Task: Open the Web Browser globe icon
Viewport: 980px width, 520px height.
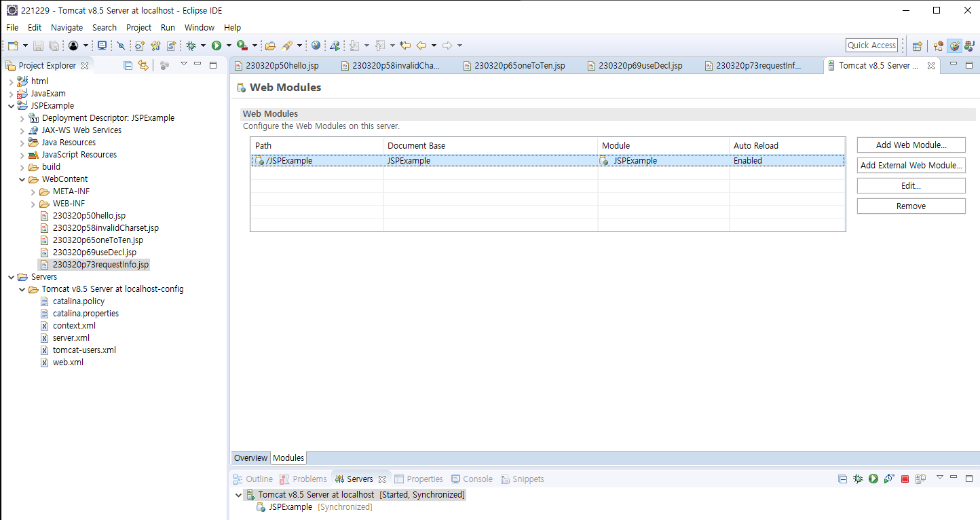Action: [316, 45]
